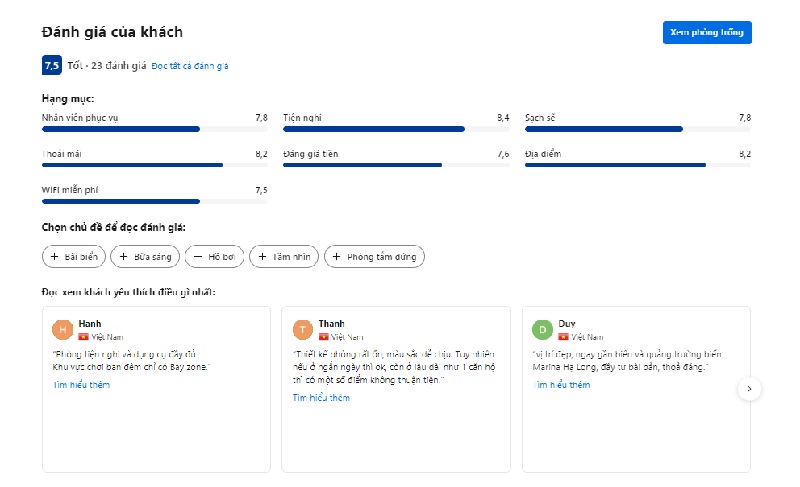Select the Tầm nhìn topic chip
Image resolution: width=800 pixels, height=487 pixels.
coord(284,257)
